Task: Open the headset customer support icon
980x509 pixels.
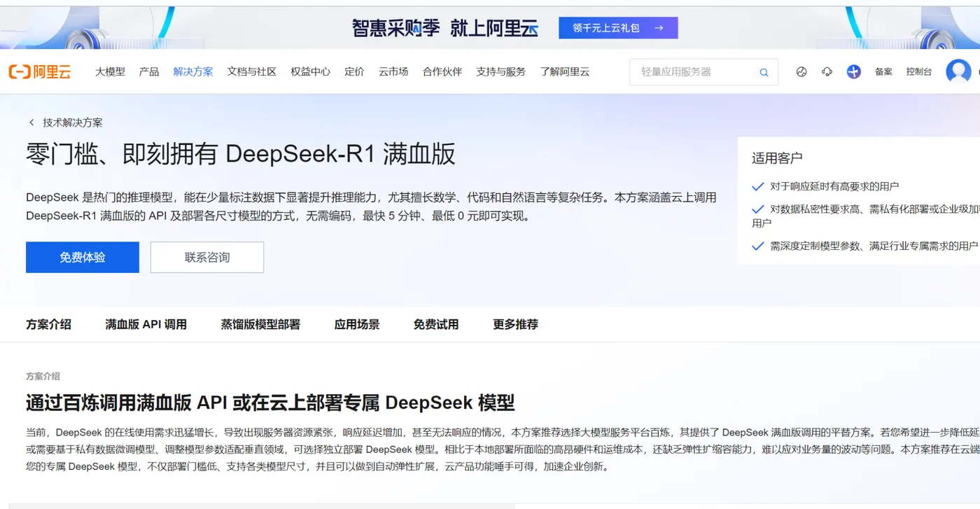Action: click(x=827, y=71)
